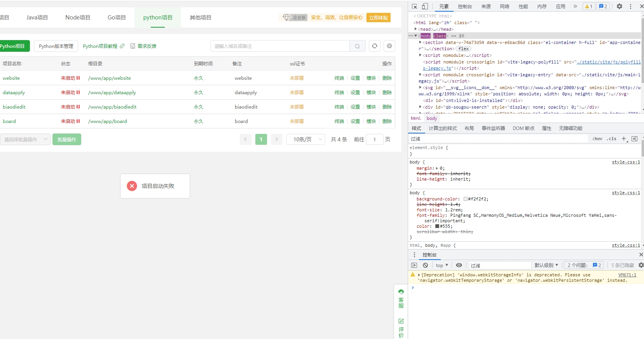
Task: Delete the board project
Action: tap(387, 121)
